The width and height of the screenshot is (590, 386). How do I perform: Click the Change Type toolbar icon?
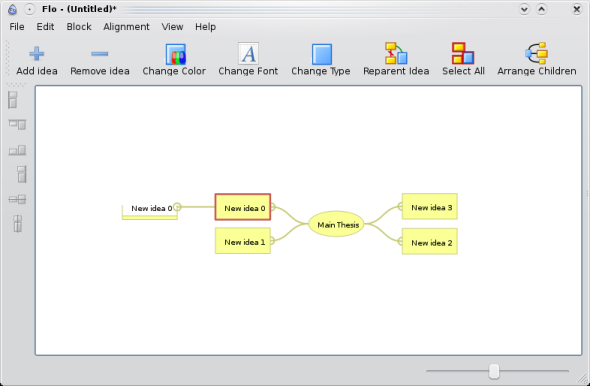[x=321, y=54]
